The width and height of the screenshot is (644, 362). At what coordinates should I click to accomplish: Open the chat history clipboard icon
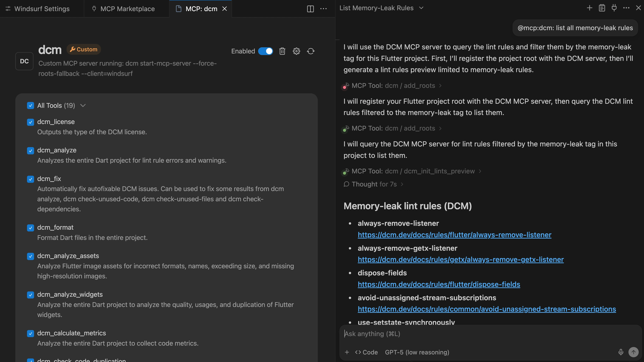pyautogui.click(x=602, y=8)
